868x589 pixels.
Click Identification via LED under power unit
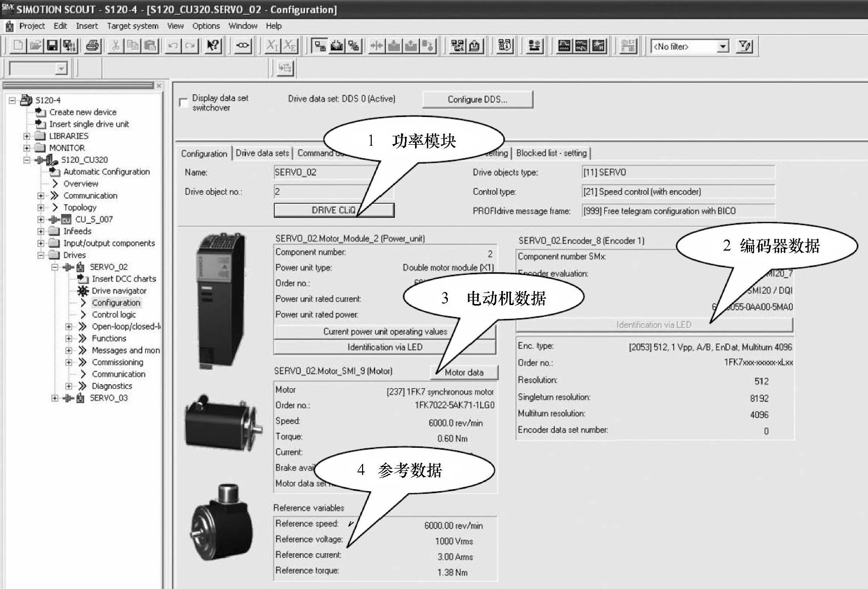point(385,347)
